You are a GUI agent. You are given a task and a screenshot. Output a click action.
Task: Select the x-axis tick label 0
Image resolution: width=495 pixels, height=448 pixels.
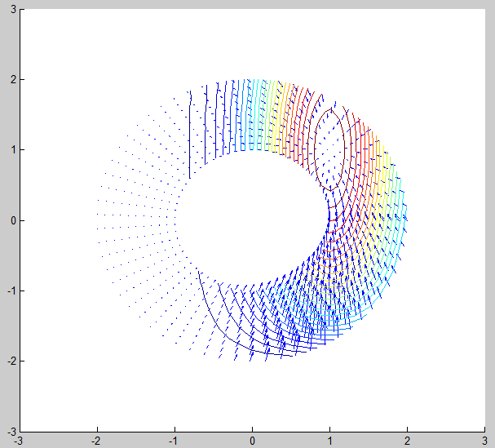252,441
